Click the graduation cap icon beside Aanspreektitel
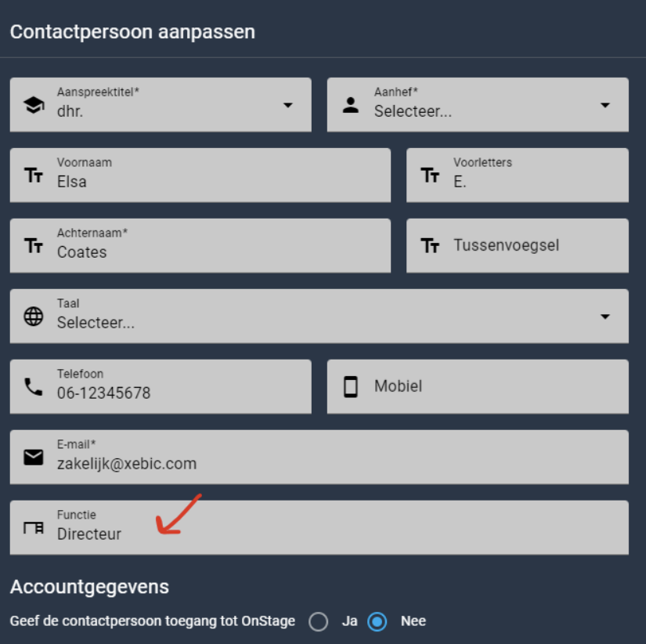 34,105
